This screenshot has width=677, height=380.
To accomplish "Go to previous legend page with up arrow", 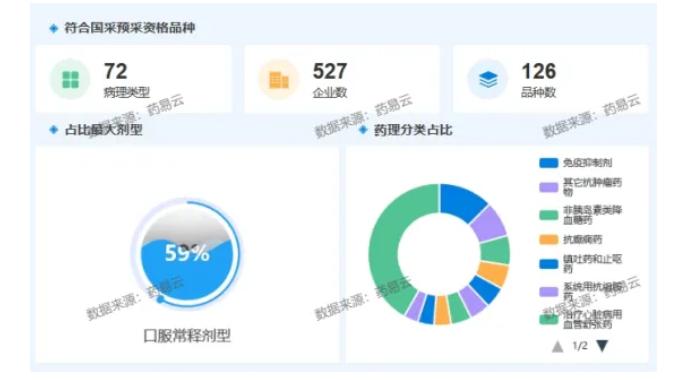I will click(557, 346).
